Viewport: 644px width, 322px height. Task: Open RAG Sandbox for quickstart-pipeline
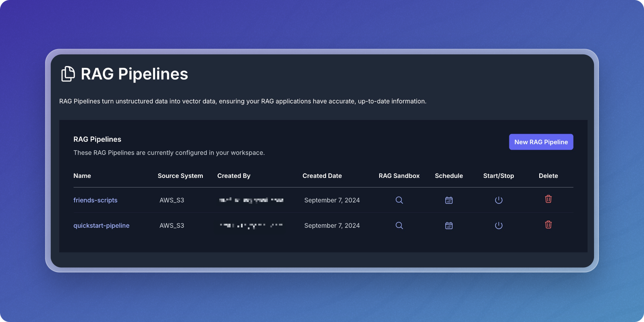tap(399, 225)
